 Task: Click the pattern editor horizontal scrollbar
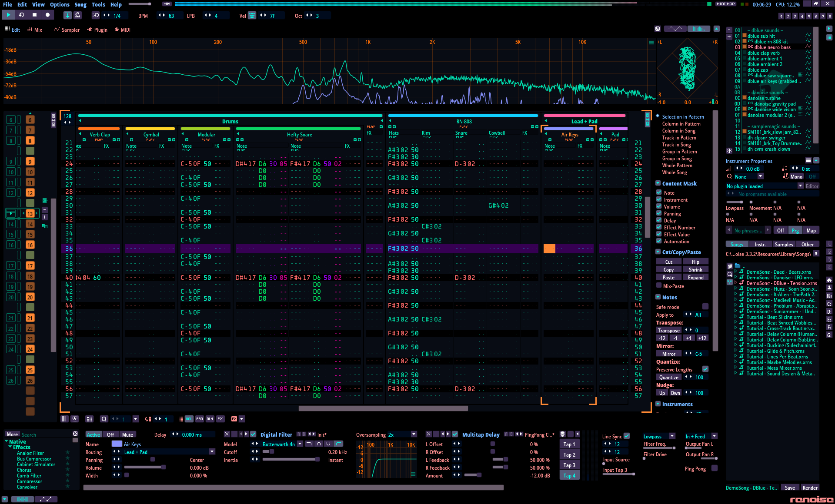[x=383, y=408]
